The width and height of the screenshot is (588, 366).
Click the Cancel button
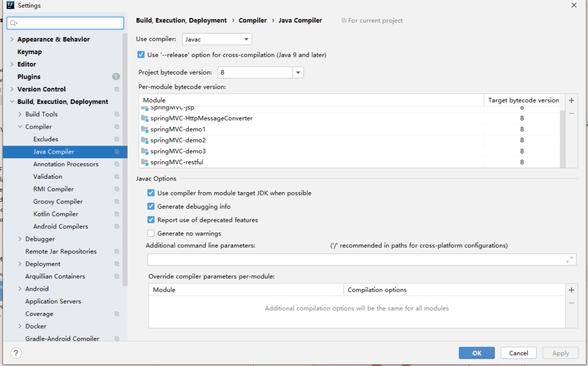(x=519, y=353)
